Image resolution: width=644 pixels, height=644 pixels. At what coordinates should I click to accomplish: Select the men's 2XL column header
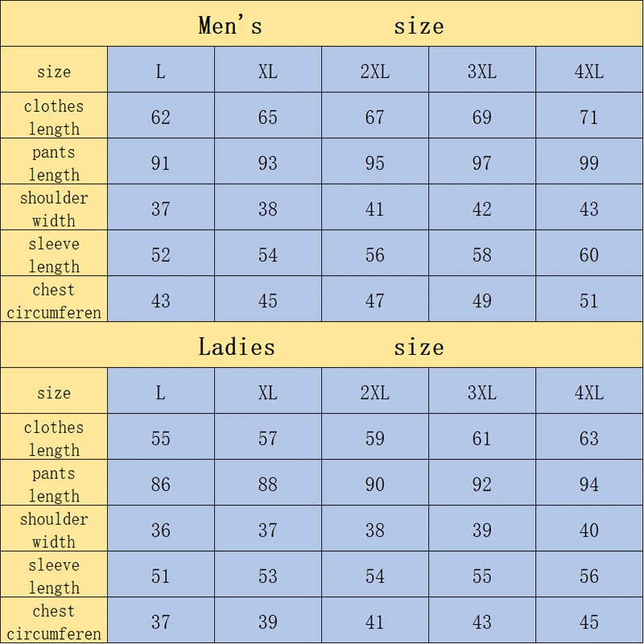pos(375,72)
